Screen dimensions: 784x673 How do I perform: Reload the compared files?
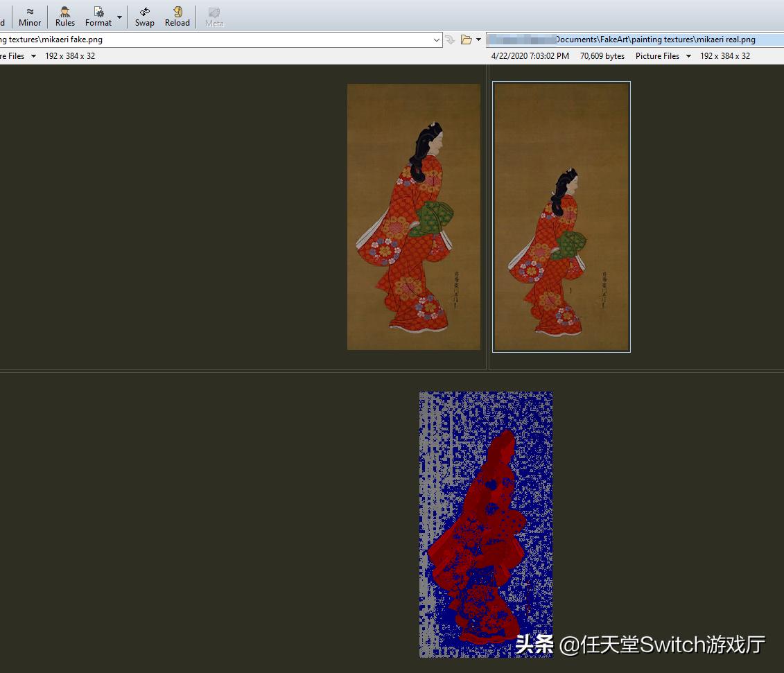pos(177,17)
